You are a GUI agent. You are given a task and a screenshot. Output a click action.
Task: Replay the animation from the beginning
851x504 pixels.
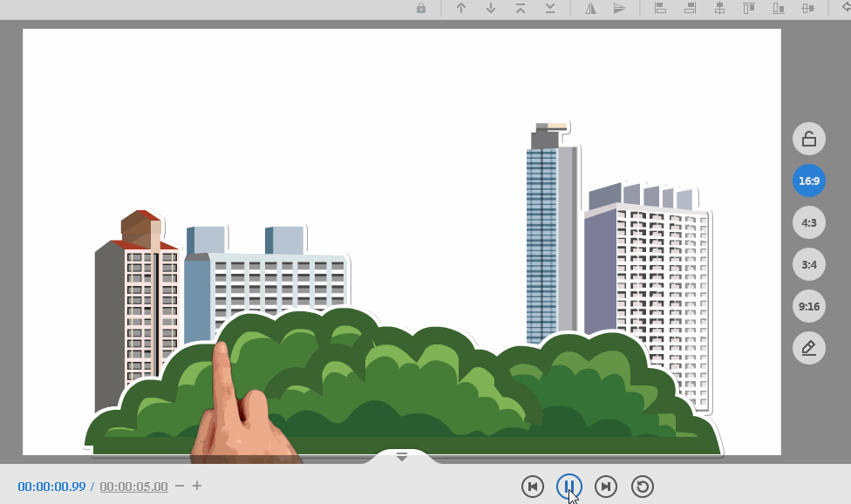(643, 487)
